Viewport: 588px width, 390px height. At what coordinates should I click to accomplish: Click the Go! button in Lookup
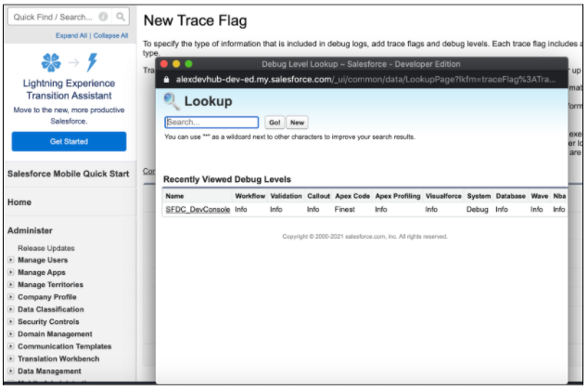(274, 123)
